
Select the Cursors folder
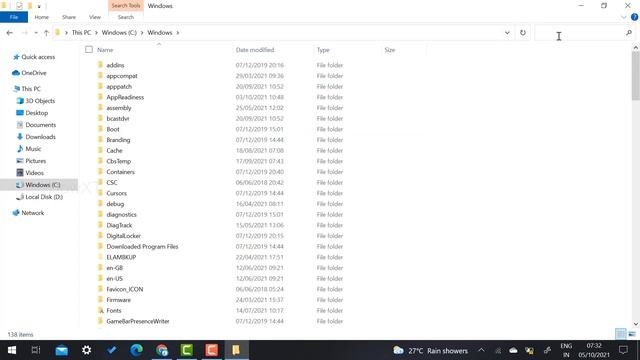[116, 193]
